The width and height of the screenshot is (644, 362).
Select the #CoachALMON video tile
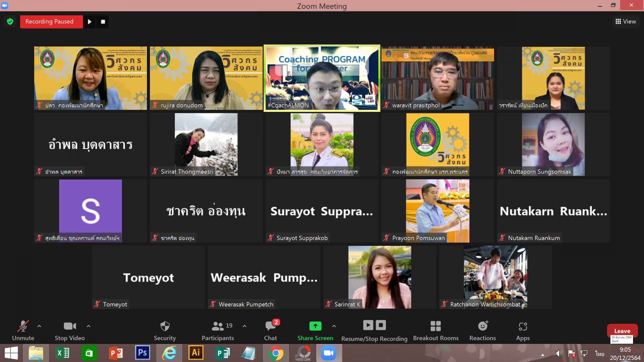tap(322, 78)
